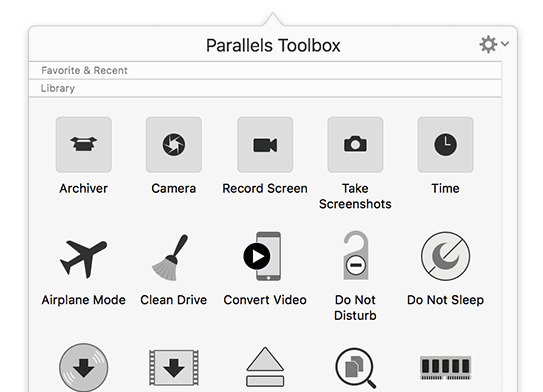Open the Archiver tool

pyautogui.click(x=83, y=144)
